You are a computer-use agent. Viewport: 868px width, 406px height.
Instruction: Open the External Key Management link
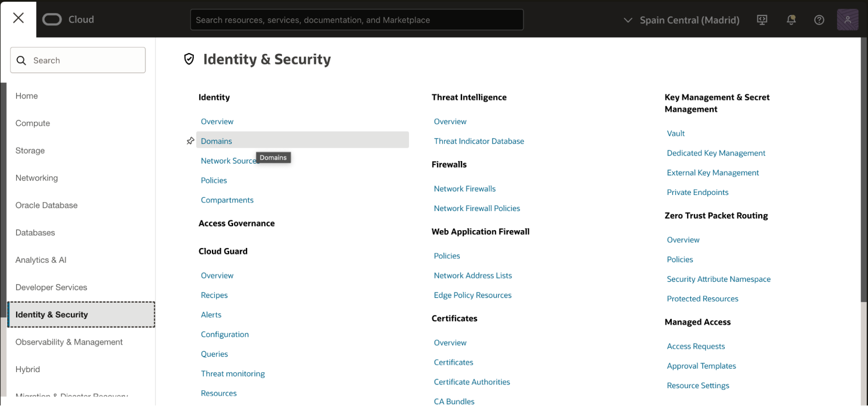pyautogui.click(x=713, y=172)
